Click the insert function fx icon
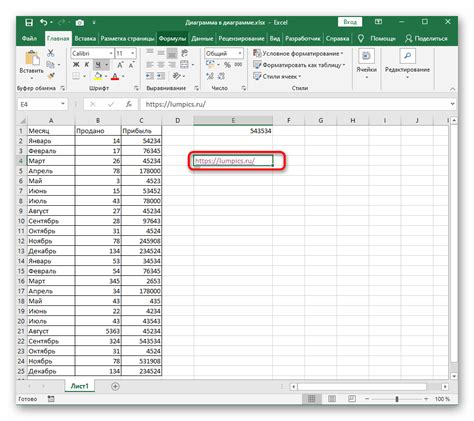The image size is (474, 421). pyautogui.click(x=129, y=104)
